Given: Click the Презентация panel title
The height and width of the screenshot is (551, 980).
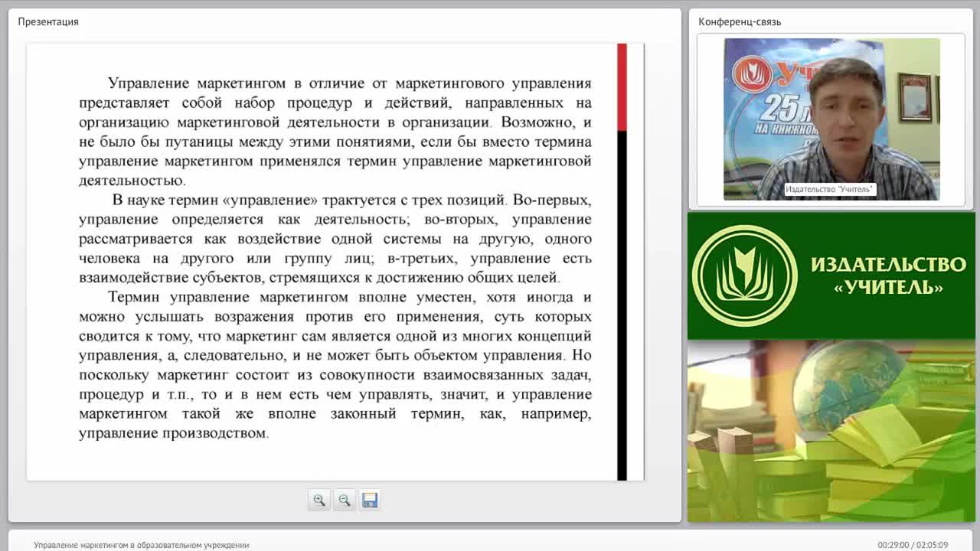Looking at the screenshot, I should tap(48, 21).
